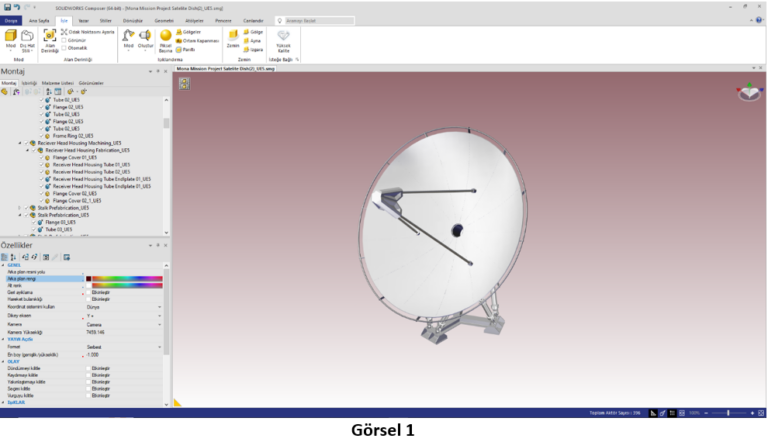Image resolution: width=768 pixels, height=442 pixels.
Task: Select the Zemin ground icon
Action: (232, 37)
